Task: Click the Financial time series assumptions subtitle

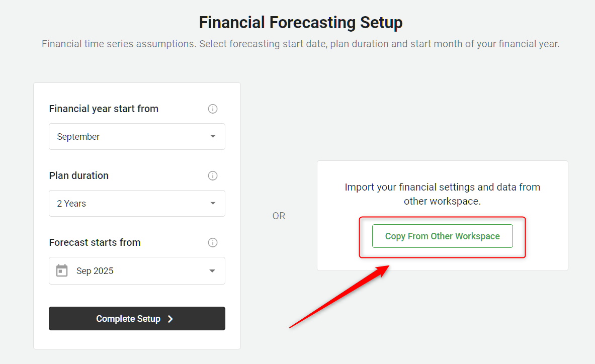Action: pyautogui.click(x=300, y=44)
